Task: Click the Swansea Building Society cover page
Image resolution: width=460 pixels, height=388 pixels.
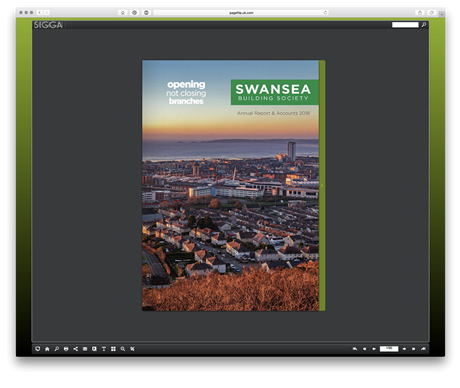Action: pyautogui.click(x=230, y=186)
